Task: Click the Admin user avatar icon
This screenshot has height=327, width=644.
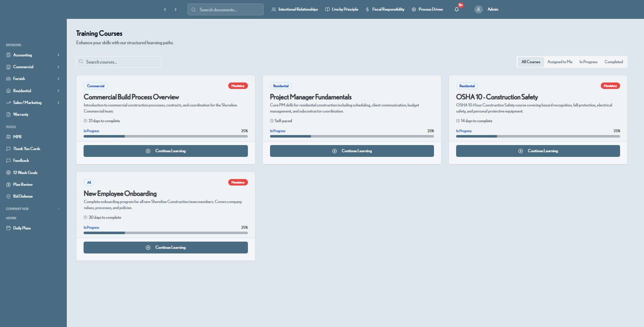Action: [478, 9]
